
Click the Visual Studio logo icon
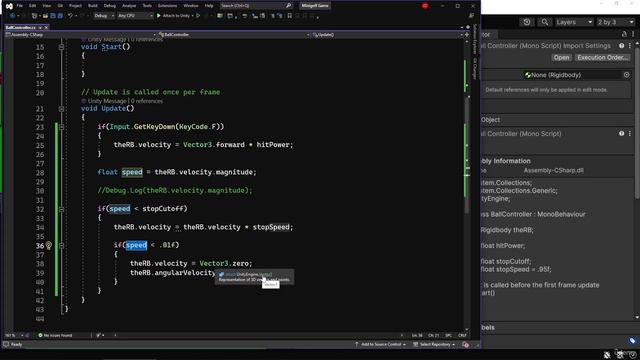point(9,6)
